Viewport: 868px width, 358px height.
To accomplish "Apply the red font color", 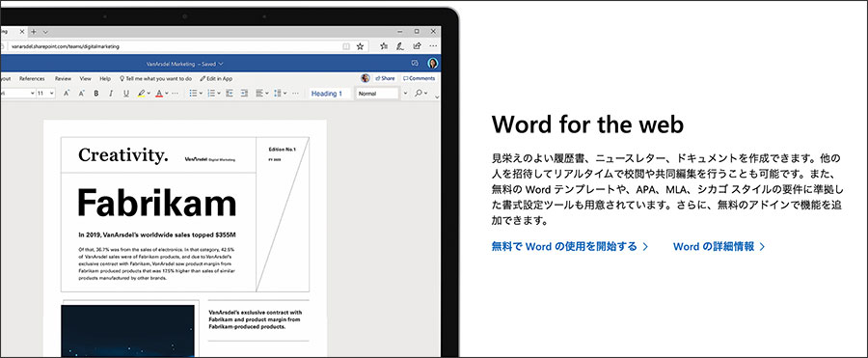I will (x=159, y=94).
